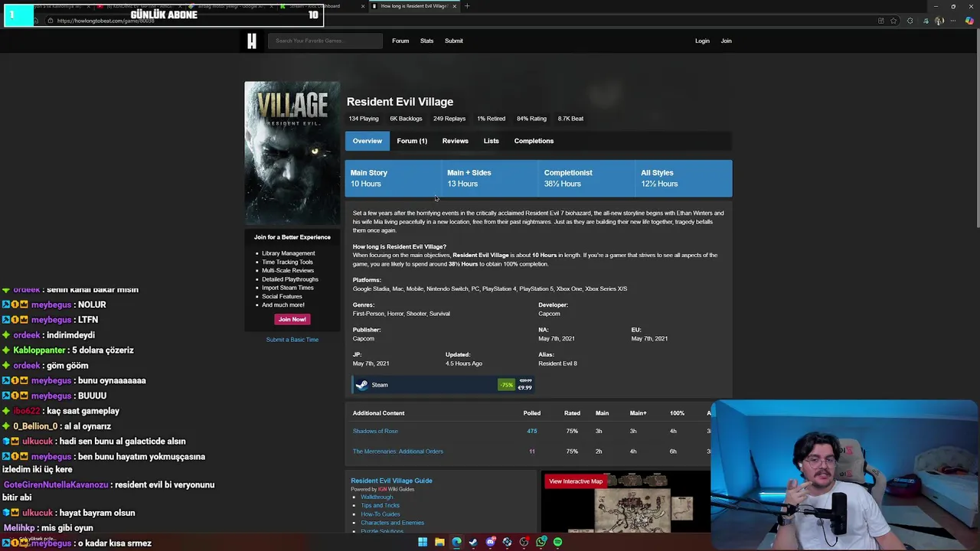Click the Completionist 38½ Hours box

point(586,178)
